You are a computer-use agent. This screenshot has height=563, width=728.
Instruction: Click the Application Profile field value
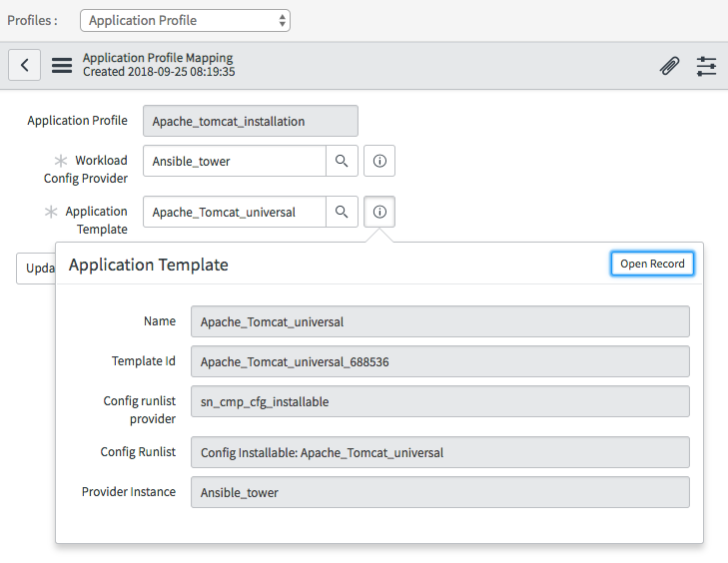[251, 121]
